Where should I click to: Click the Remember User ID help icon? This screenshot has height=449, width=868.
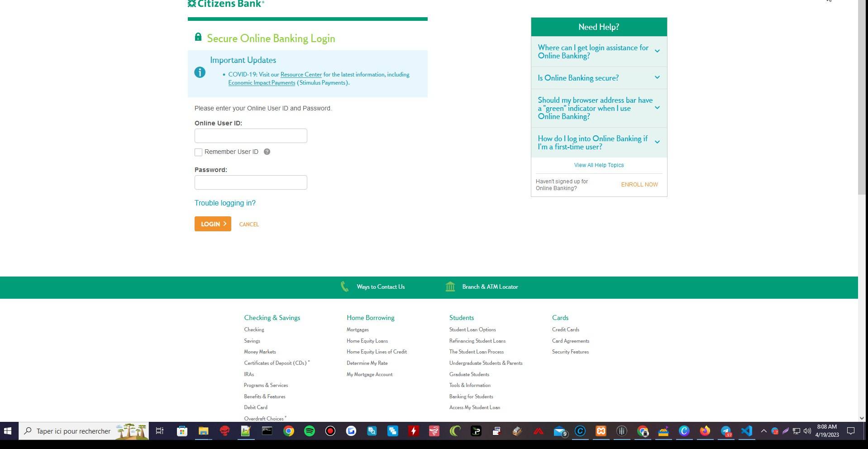[267, 152]
